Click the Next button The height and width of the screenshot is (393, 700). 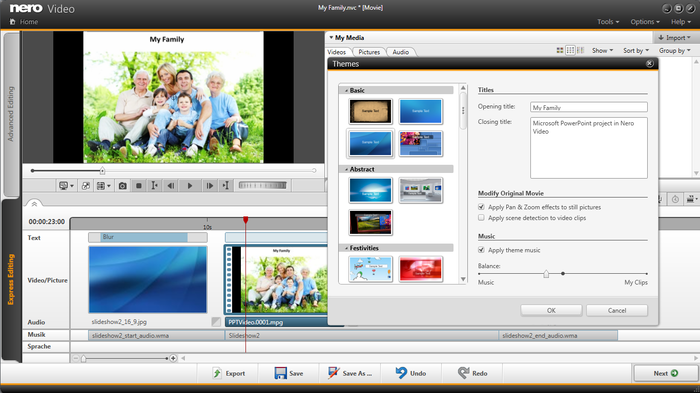click(x=666, y=373)
